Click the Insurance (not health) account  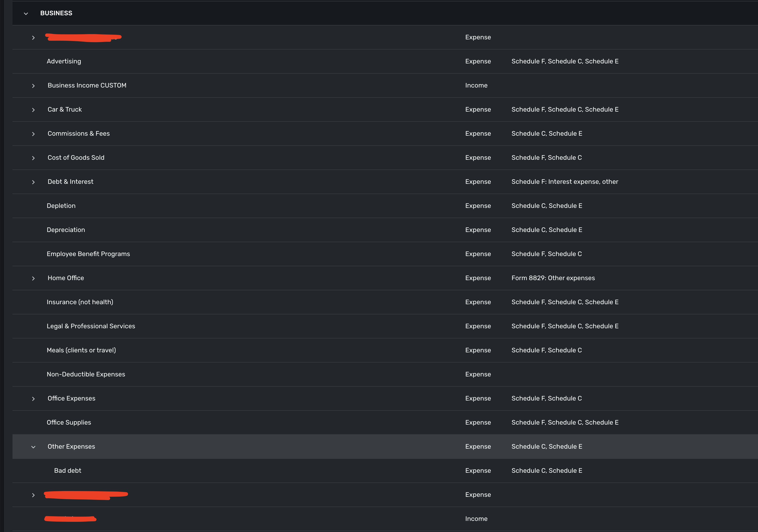click(x=80, y=302)
